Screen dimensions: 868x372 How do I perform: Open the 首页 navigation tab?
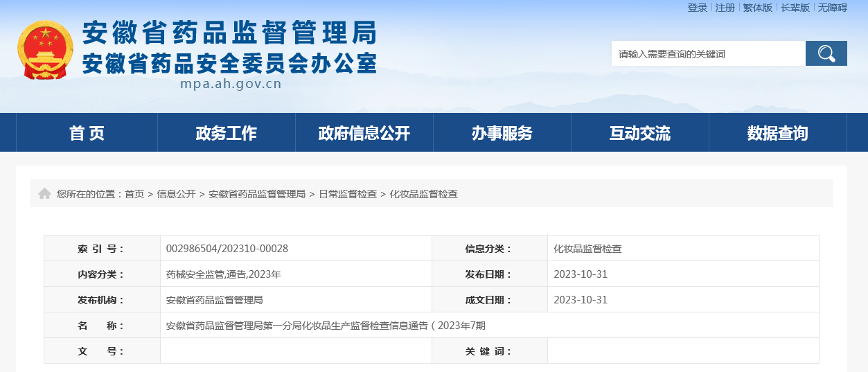tap(87, 133)
